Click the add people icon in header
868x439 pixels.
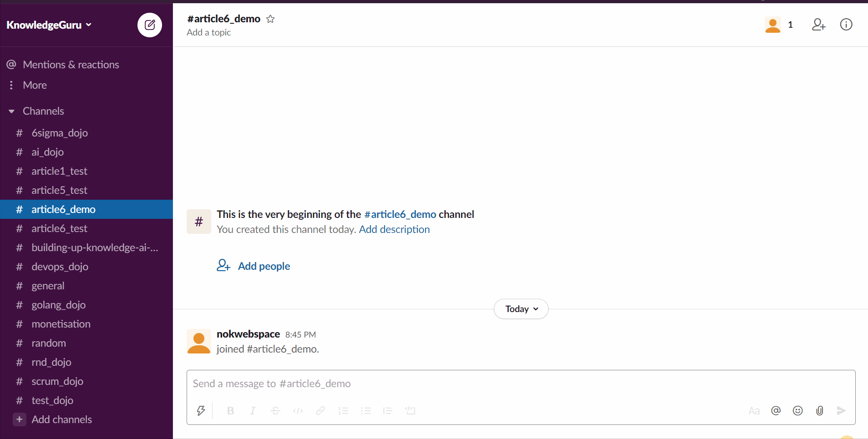819,25
